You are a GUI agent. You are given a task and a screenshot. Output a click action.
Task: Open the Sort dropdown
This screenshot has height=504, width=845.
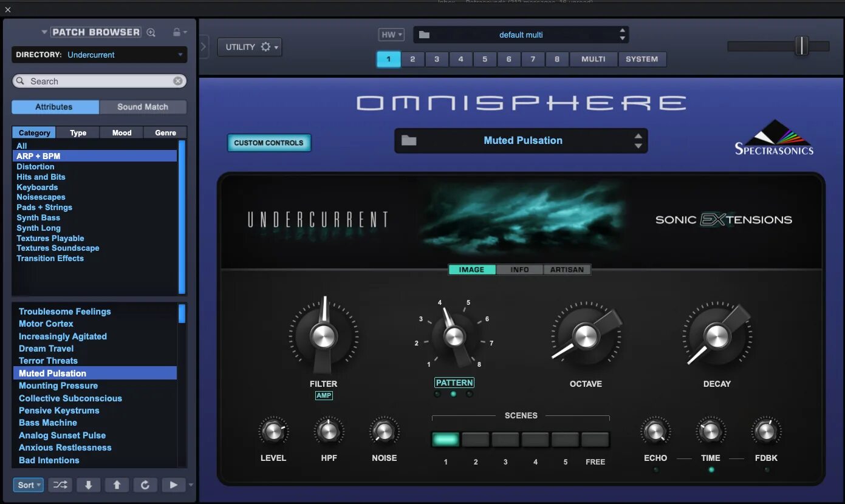29,485
